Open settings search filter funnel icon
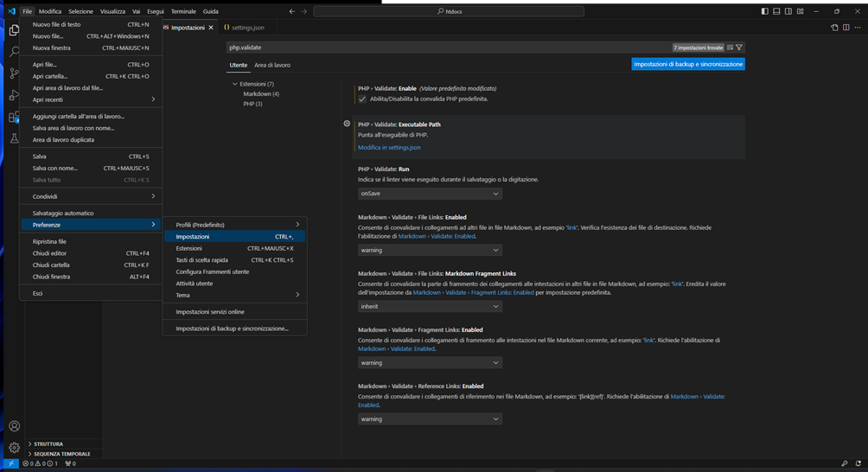The image size is (868, 472). tap(739, 48)
